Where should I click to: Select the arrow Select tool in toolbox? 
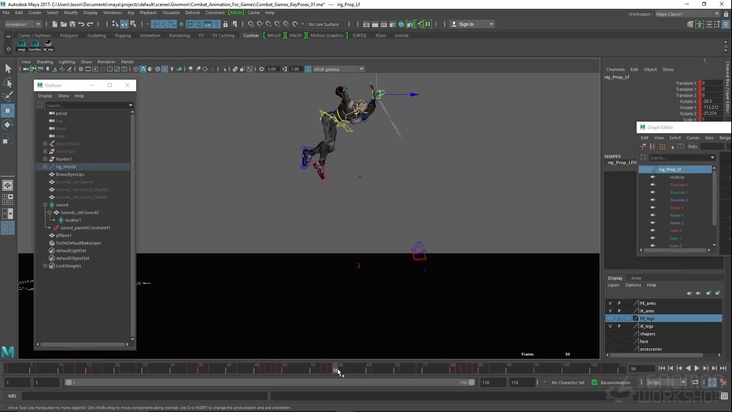pyautogui.click(x=8, y=69)
